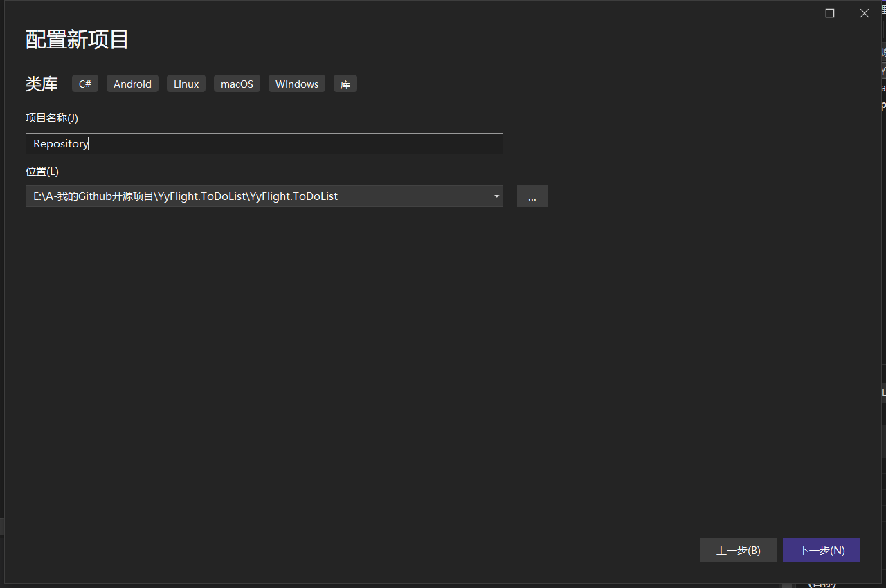
Task: Filter templates by the Android tag
Action: click(132, 83)
